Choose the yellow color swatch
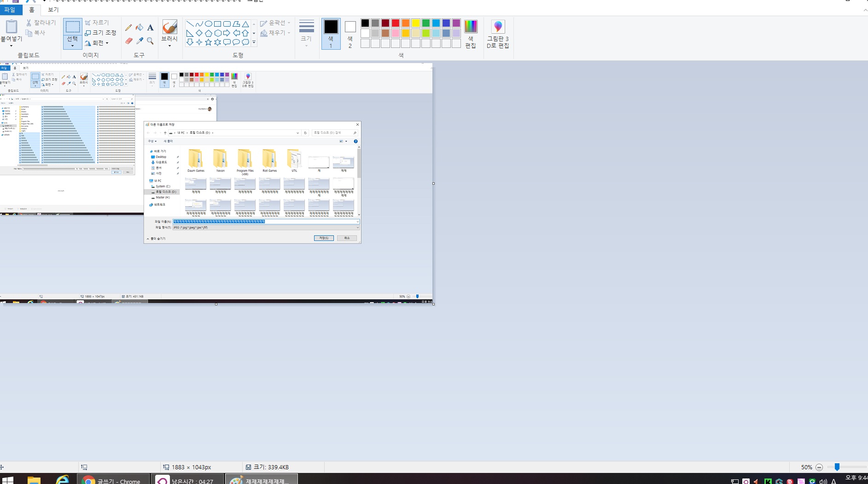The height and width of the screenshot is (484, 868). (x=416, y=23)
